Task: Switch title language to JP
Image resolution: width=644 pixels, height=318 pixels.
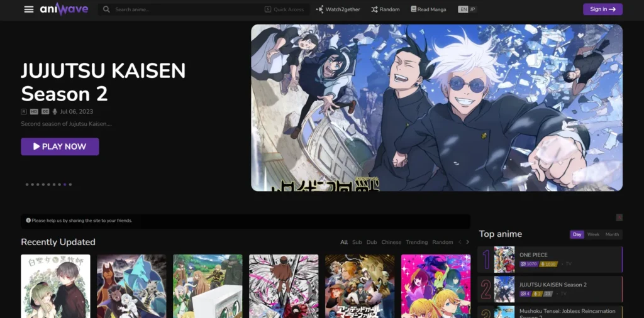Action: [x=472, y=9]
